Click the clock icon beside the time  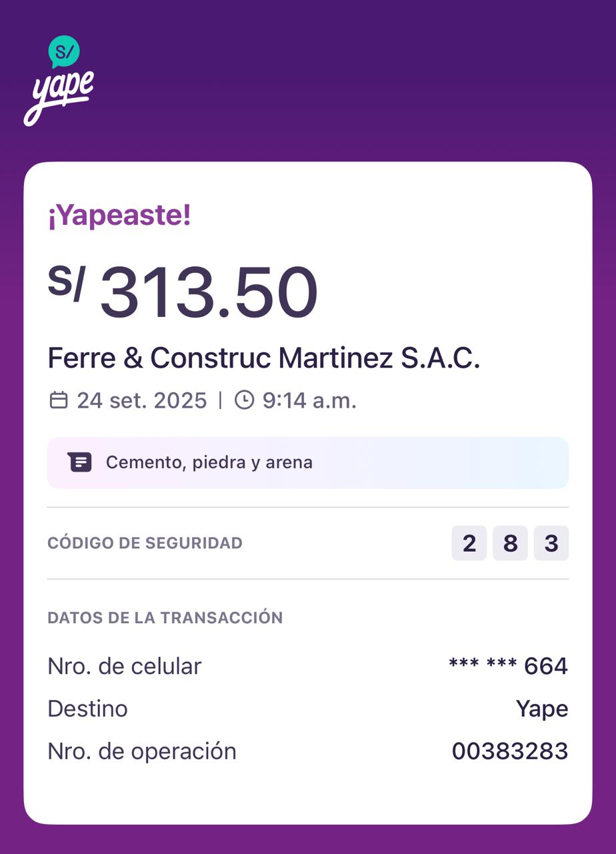245,400
